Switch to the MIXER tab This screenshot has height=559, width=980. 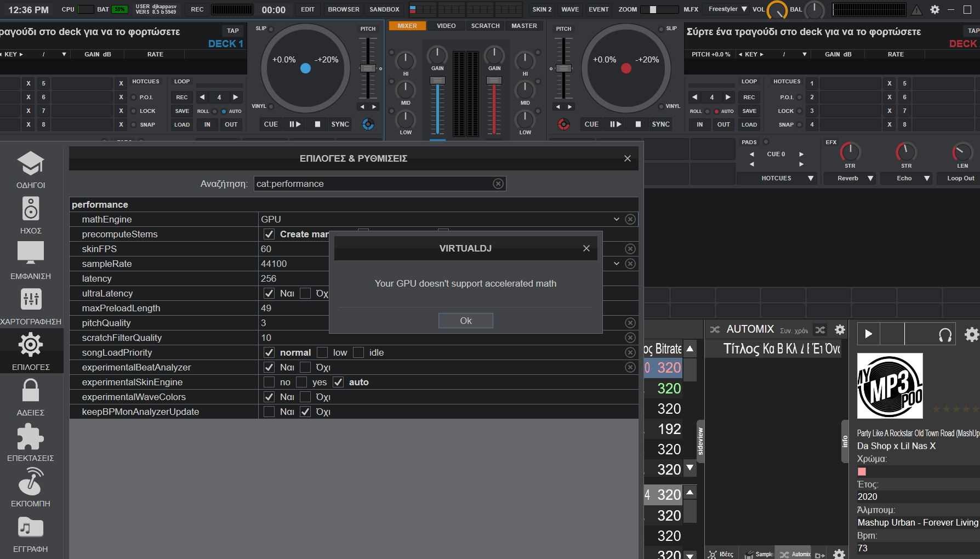tap(407, 26)
